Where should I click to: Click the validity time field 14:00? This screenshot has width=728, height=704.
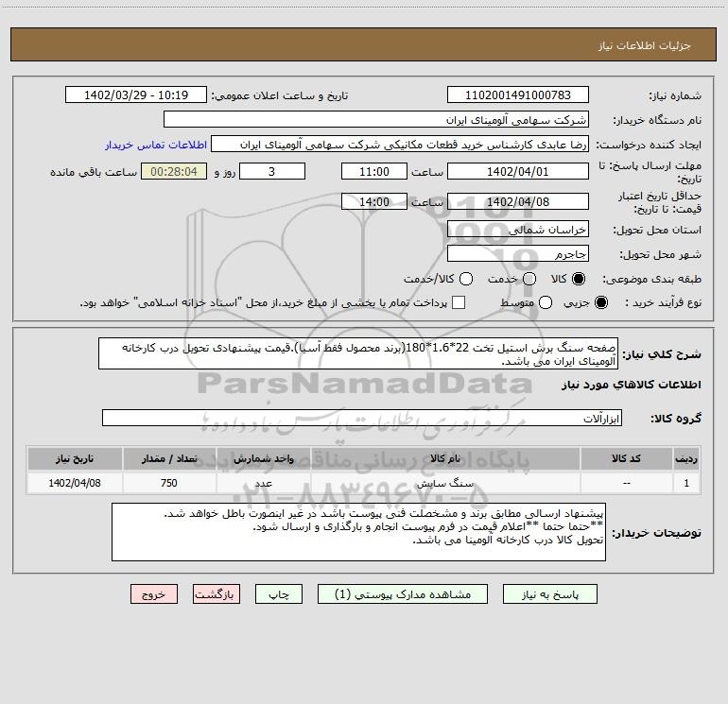click(x=374, y=201)
